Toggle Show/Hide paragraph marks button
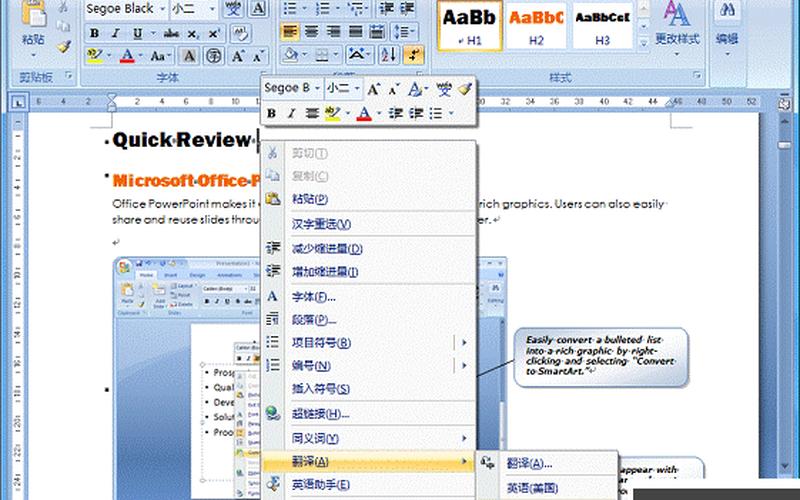The image size is (800, 500). click(x=414, y=55)
